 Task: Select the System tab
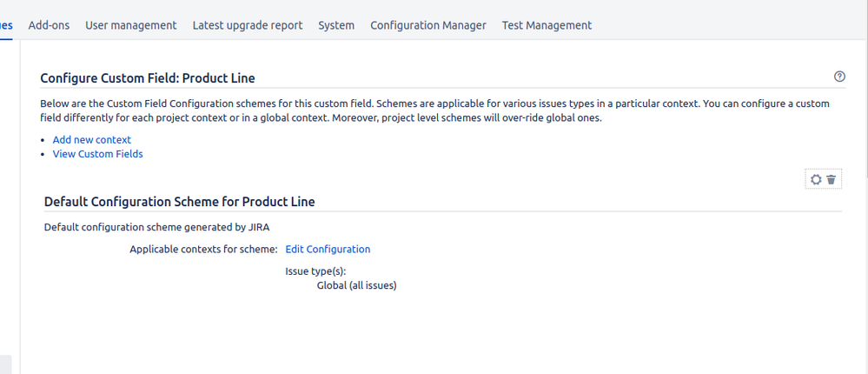336,25
